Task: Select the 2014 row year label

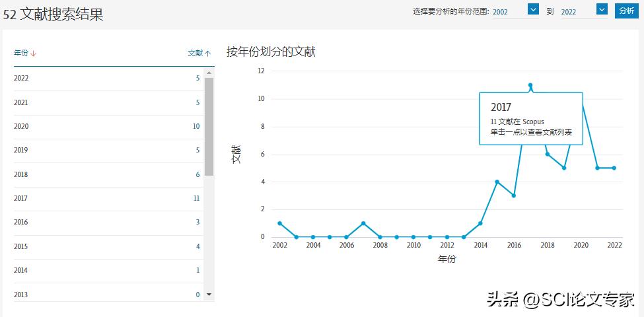Action: (x=21, y=270)
